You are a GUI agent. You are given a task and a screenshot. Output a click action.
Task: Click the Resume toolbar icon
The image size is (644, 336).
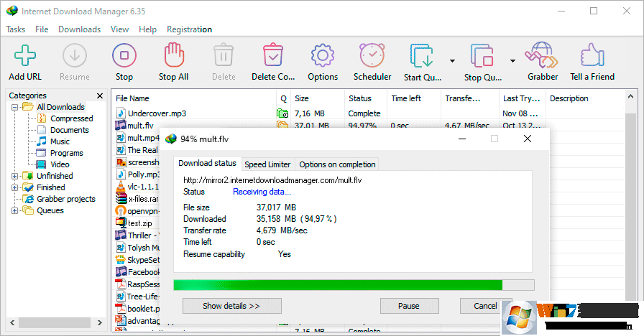tap(74, 55)
